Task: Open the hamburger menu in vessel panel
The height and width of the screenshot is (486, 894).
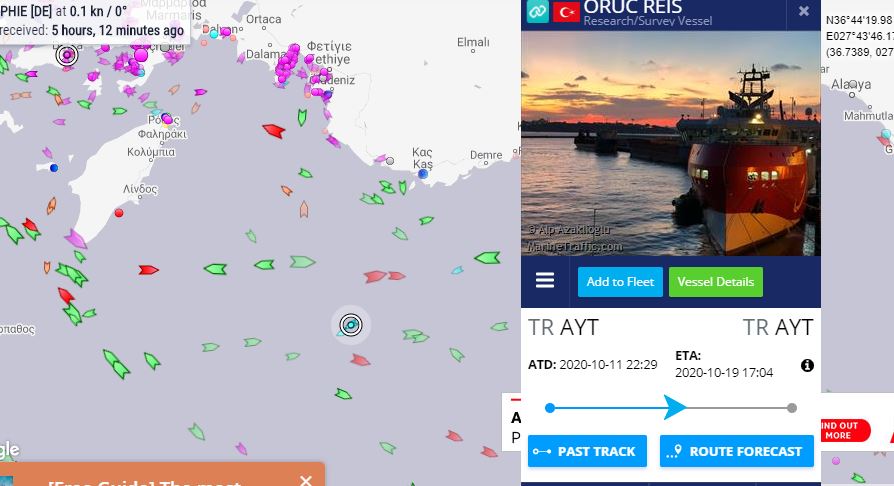Action: point(544,280)
